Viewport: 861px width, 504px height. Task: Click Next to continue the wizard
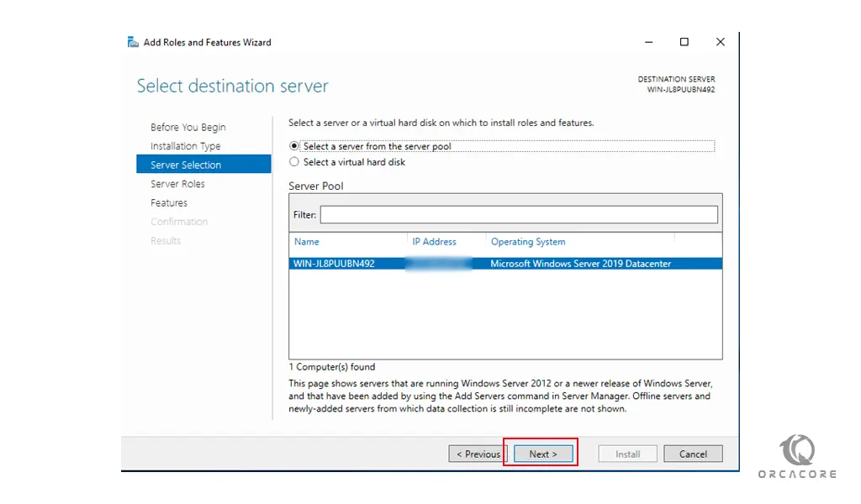coord(543,454)
